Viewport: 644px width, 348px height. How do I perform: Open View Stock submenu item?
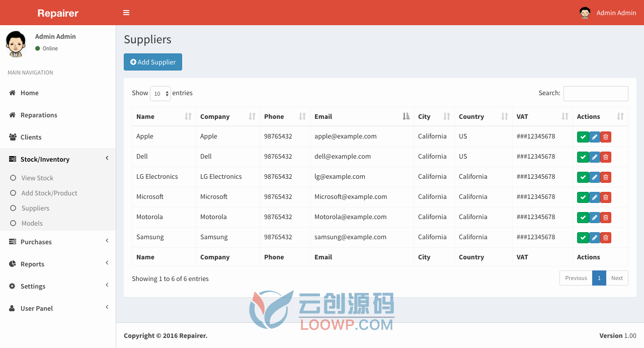click(x=58, y=178)
